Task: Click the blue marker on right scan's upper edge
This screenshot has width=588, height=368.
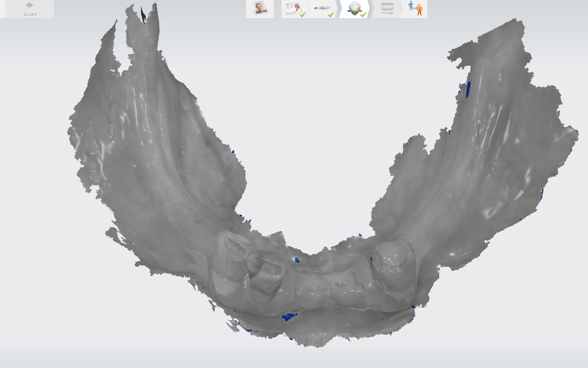Action: click(468, 90)
